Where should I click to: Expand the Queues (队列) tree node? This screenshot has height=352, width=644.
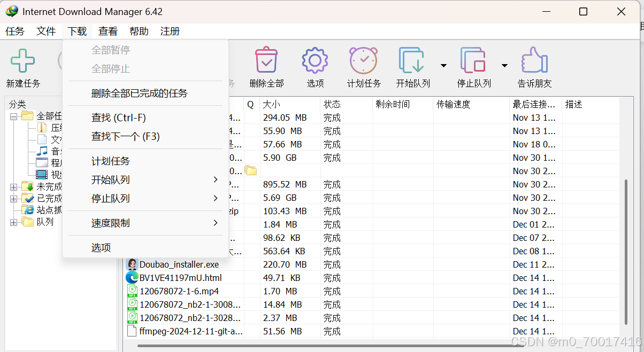tap(13, 222)
